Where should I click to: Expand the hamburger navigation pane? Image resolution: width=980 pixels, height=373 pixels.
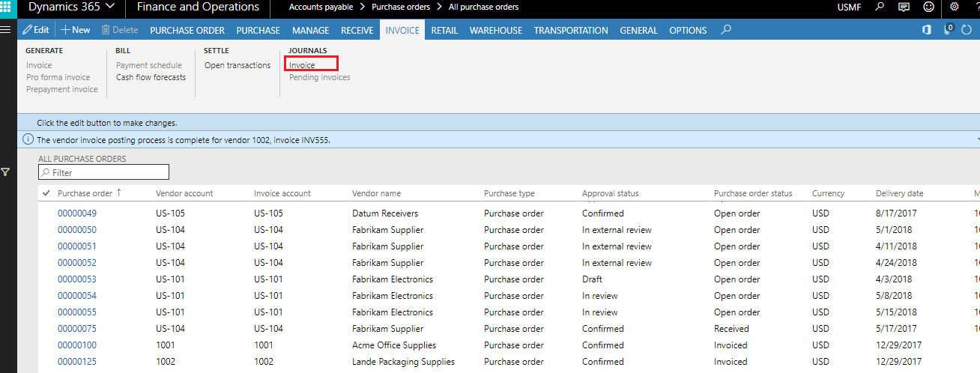[6, 30]
